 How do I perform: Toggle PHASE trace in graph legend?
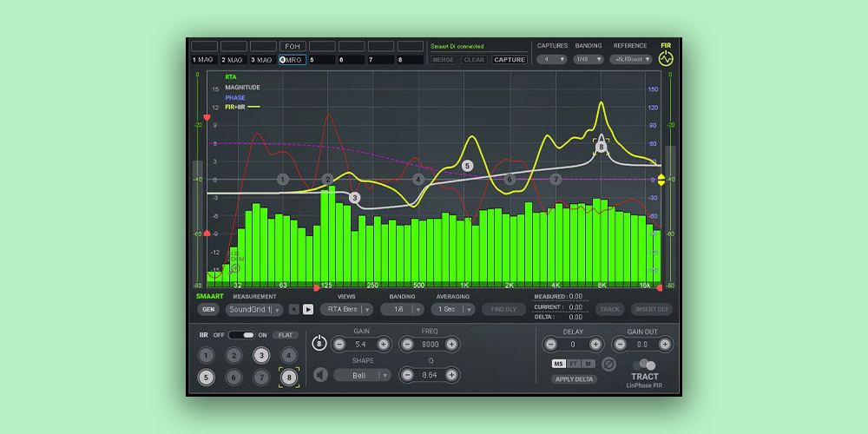(x=234, y=97)
